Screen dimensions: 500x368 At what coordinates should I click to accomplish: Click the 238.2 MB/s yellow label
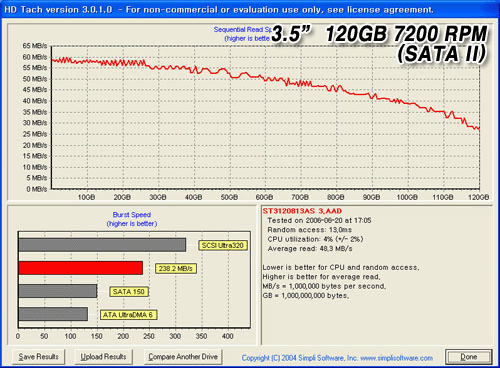point(176,269)
